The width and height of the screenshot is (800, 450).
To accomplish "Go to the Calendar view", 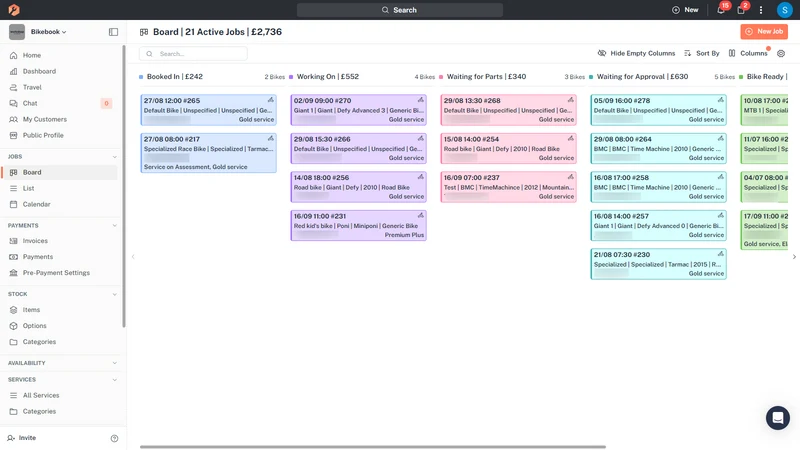I will coord(36,204).
